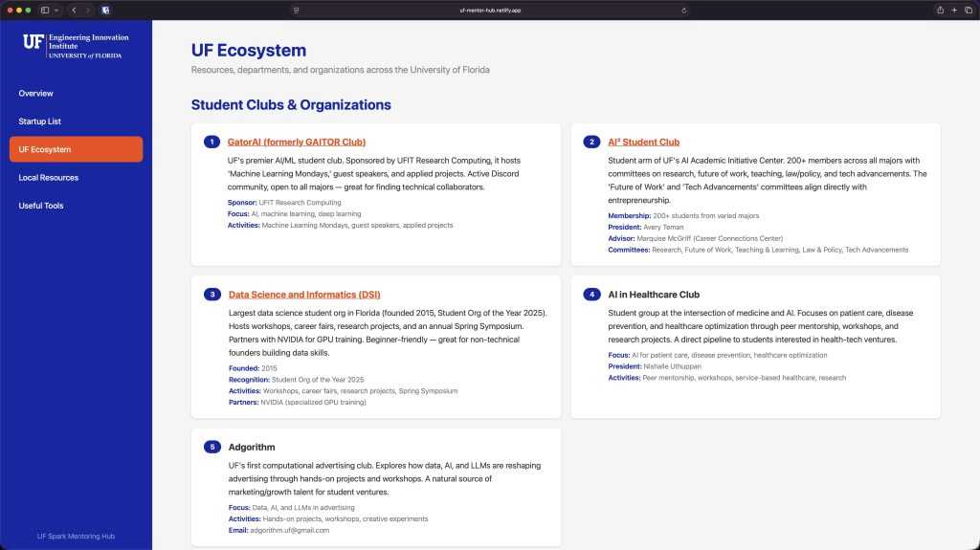Click the address bar URL field
The height and width of the screenshot is (550, 980).
point(489,10)
